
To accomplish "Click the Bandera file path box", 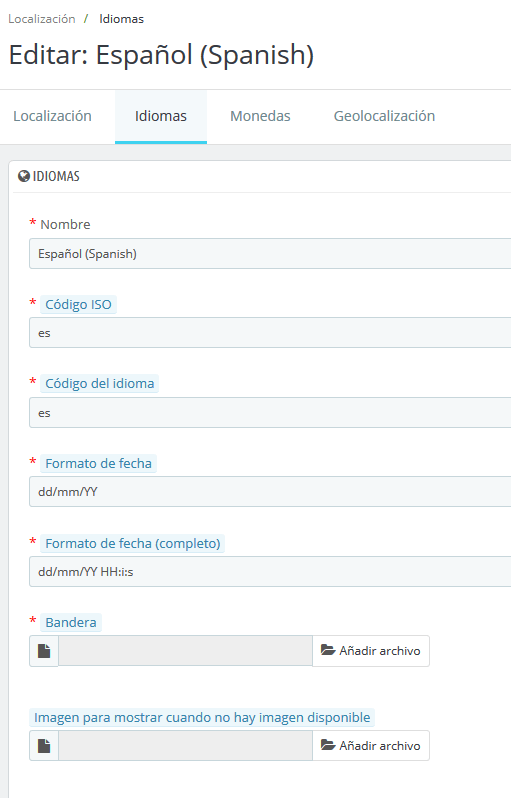I will [x=185, y=651].
